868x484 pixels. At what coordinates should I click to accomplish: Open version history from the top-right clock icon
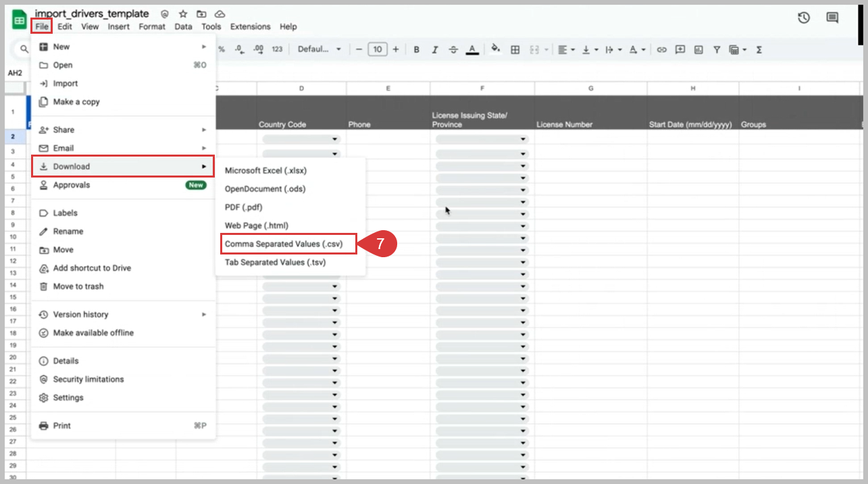[x=803, y=18]
